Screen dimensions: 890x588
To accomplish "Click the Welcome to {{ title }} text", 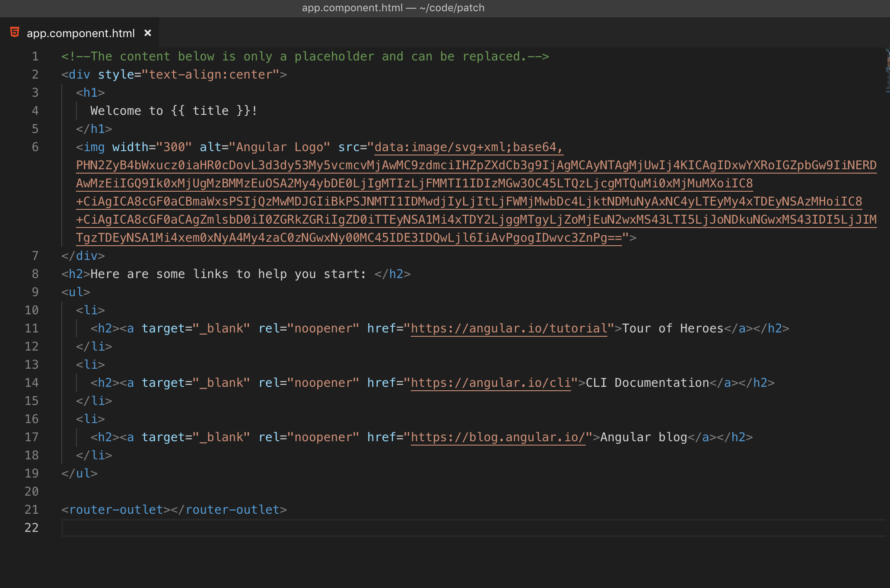I will pos(173,111).
